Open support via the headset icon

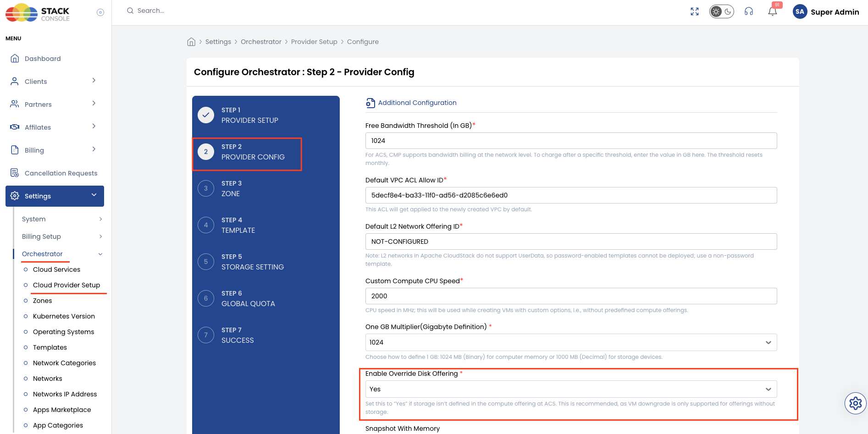(749, 11)
